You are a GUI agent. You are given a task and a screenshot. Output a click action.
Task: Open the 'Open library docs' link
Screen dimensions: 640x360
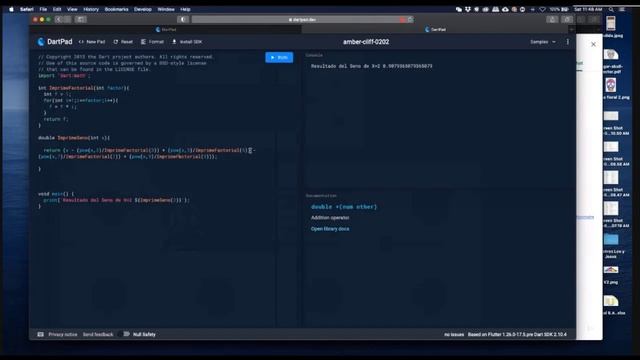tap(330, 229)
